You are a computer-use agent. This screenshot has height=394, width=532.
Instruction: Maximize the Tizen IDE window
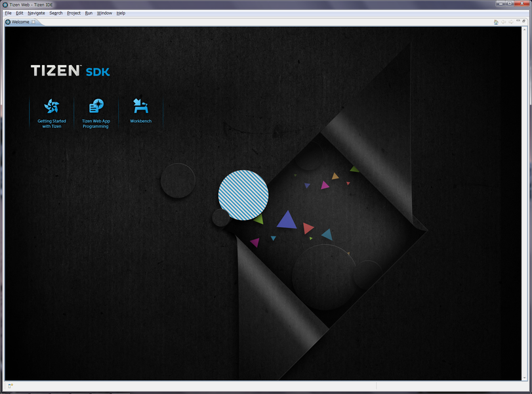(510, 3)
